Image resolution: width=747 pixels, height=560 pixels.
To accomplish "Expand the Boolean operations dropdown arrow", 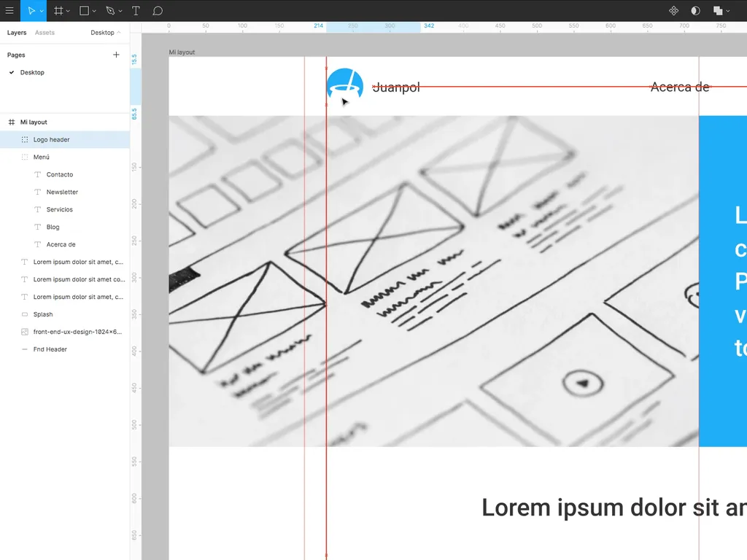I will (x=728, y=11).
